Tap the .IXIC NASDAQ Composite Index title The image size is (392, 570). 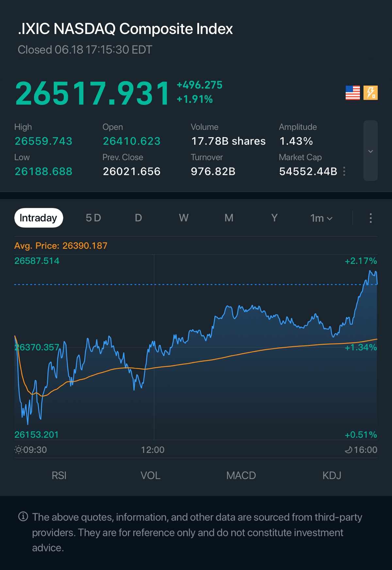tap(125, 29)
